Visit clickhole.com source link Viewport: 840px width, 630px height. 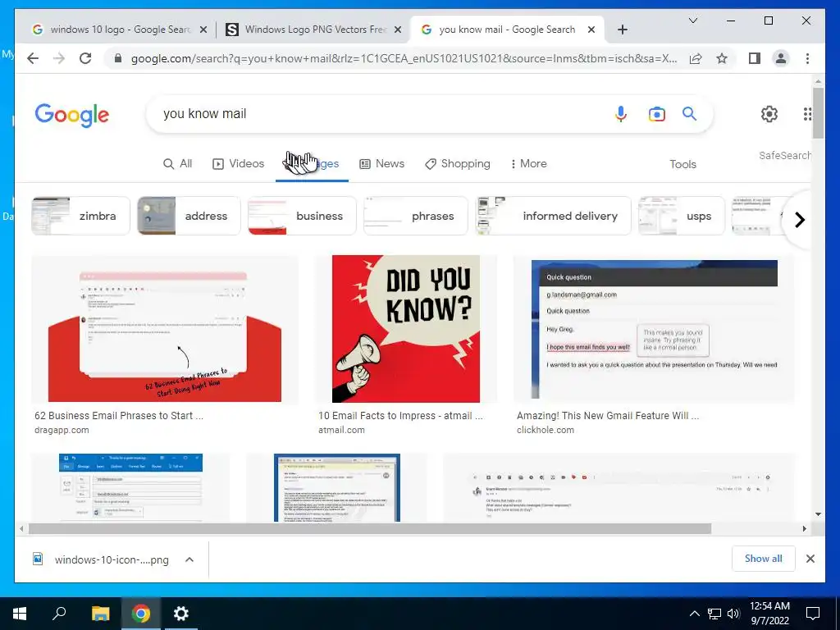click(x=546, y=430)
